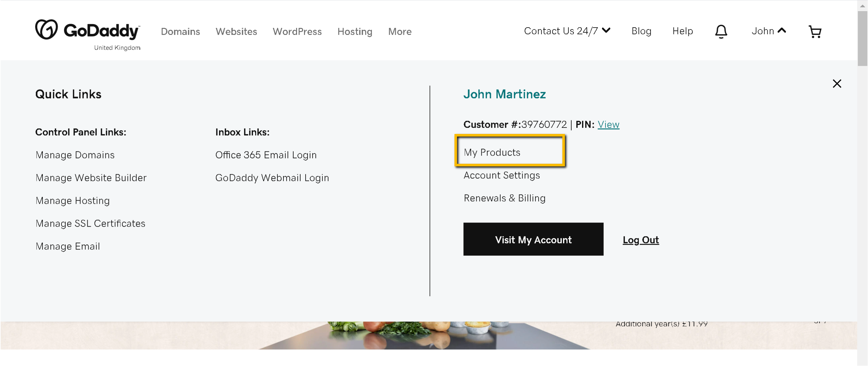Open GoDaddy Webmail Login
The width and height of the screenshot is (868, 366).
[x=272, y=178]
